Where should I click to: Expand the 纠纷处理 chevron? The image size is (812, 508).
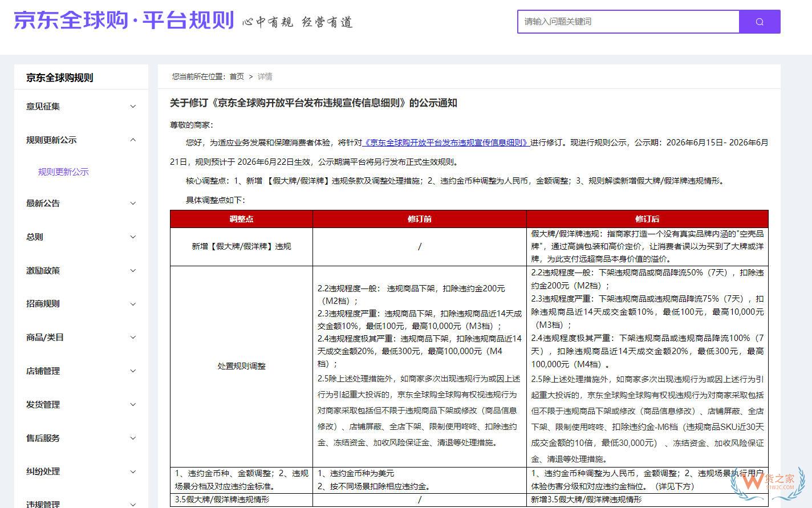pos(133,472)
